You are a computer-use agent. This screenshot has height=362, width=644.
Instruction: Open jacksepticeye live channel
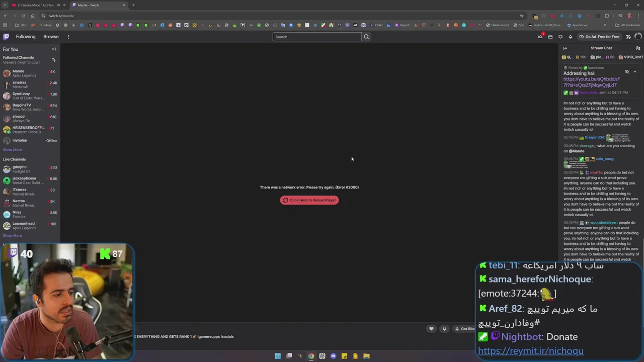30,180
